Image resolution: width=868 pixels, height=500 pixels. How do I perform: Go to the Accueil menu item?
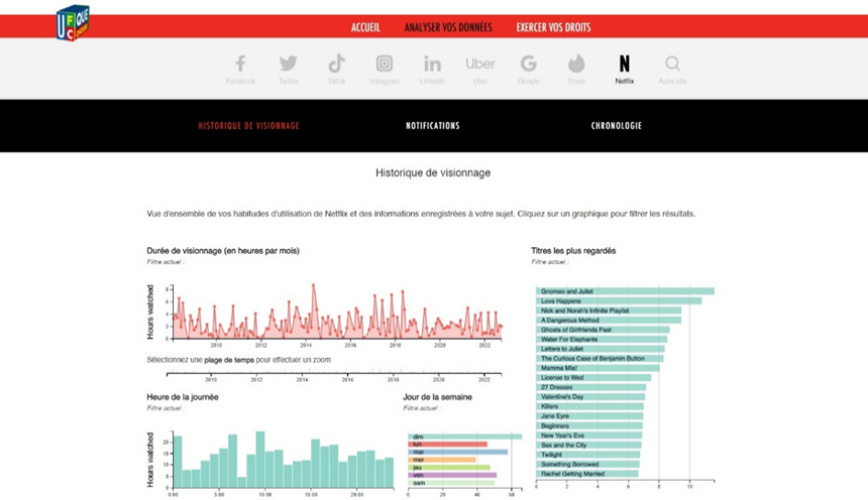(x=365, y=27)
